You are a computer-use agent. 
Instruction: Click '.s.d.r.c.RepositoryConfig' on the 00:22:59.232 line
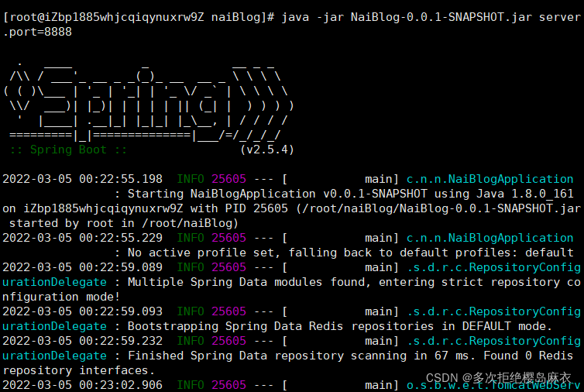(494, 341)
